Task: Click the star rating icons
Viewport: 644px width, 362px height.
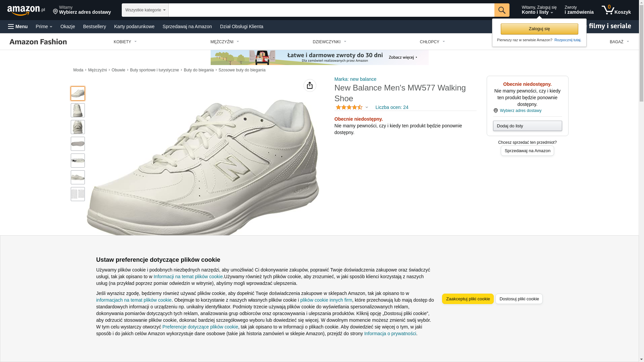Action: (x=349, y=107)
